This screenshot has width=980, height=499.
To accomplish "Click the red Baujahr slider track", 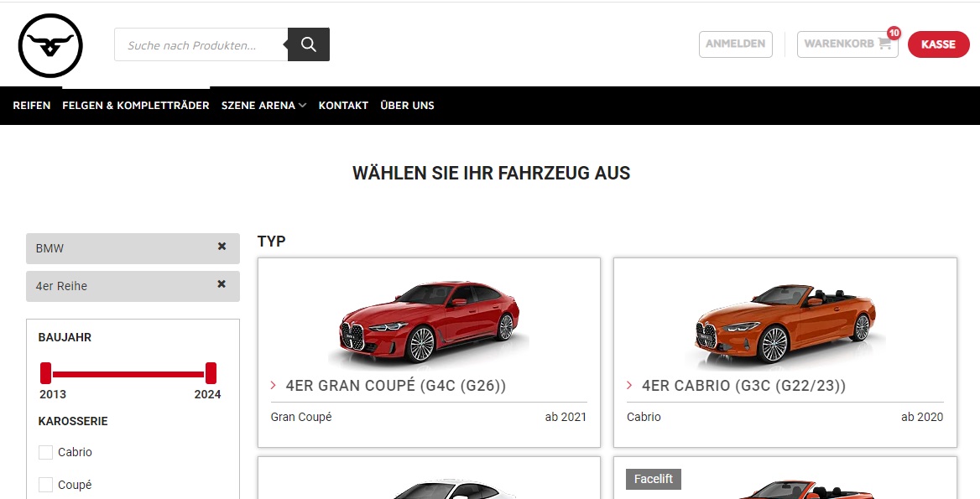I will 128,374.
